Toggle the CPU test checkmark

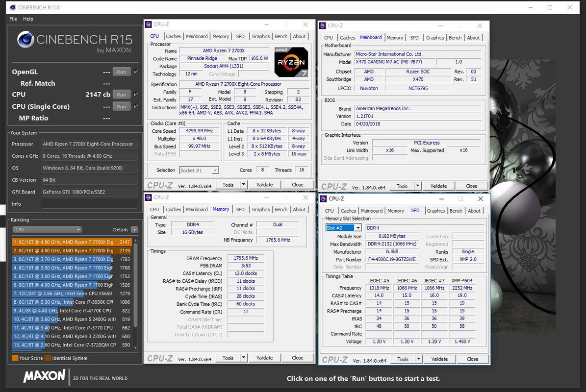pyautogui.click(x=136, y=94)
